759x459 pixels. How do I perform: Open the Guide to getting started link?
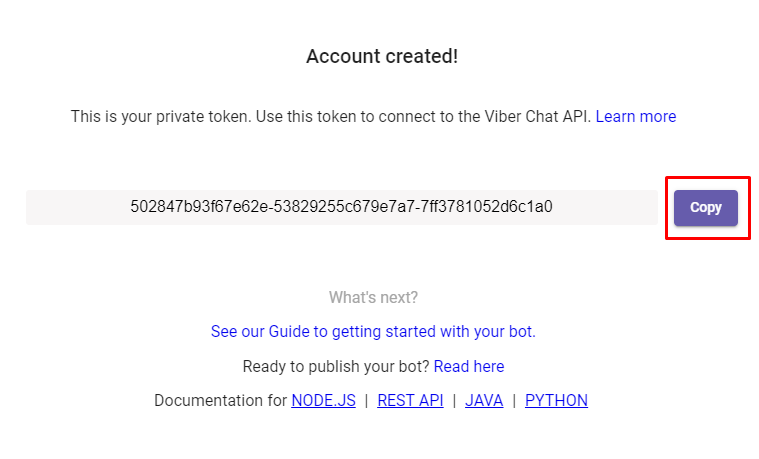click(x=373, y=332)
